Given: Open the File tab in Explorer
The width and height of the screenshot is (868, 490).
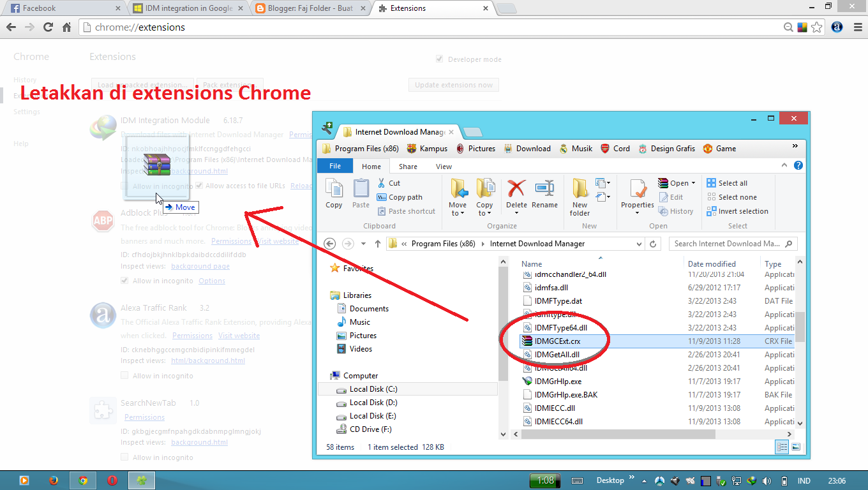Looking at the screenshot, I should (x=335, y=166).
